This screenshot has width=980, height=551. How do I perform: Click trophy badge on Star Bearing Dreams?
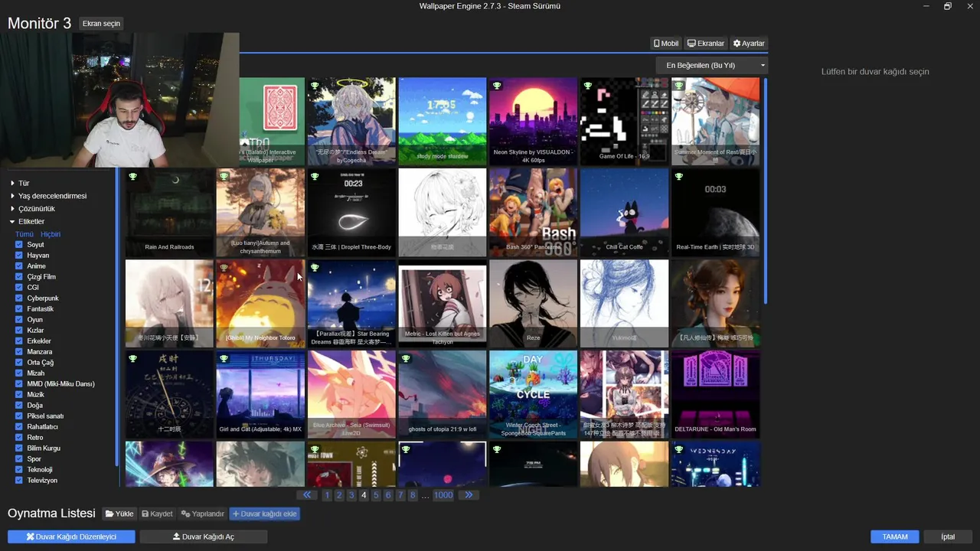[x=315, y=268]
